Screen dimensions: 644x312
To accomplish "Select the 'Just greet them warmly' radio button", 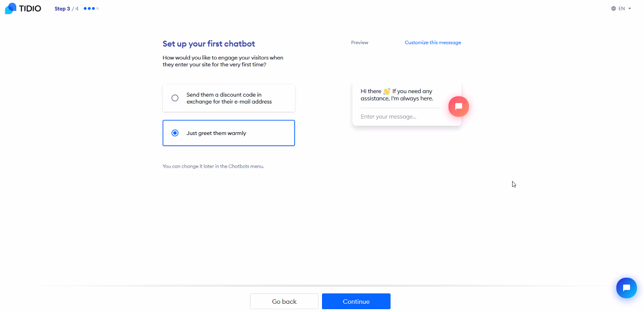I will click(175, 133).
